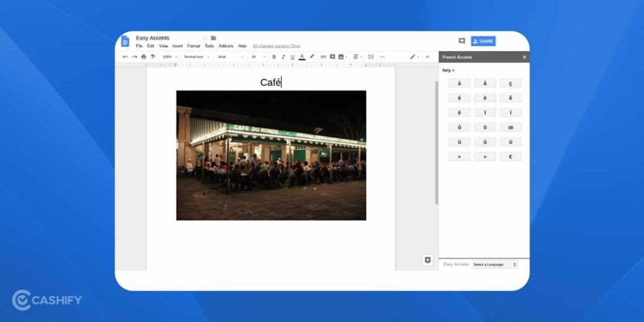644x322 pixels.
Task: Select the Cafe Du Monde image
Action: 271,155
